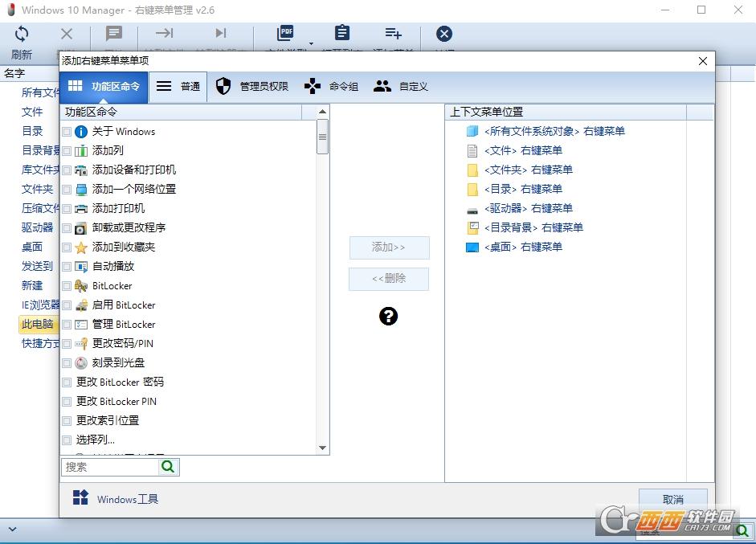The height and width of the screenshot is (544, 756).
Task: Click the black question mark help icon
Action: (388, 317)
